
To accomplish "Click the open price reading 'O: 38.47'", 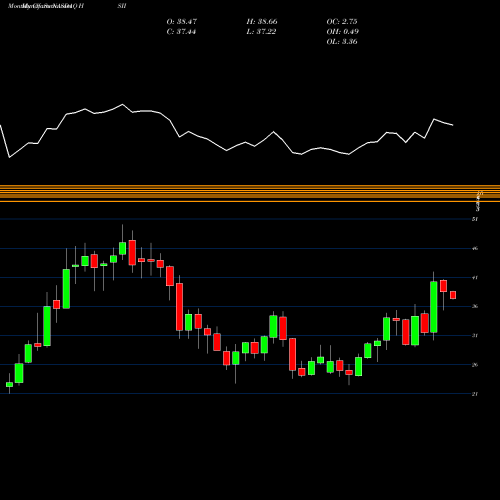I will point(182,22).
